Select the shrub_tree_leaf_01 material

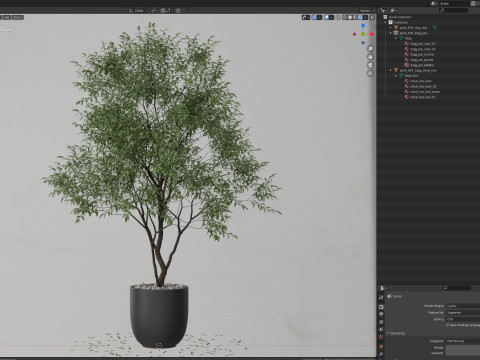click(422, 97)
